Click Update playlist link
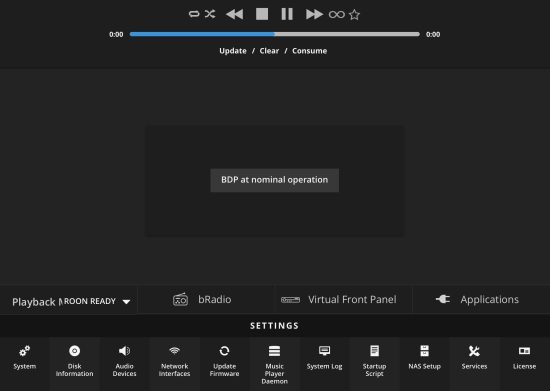Screen dimensions: 550x391 [x=233, y=51]
